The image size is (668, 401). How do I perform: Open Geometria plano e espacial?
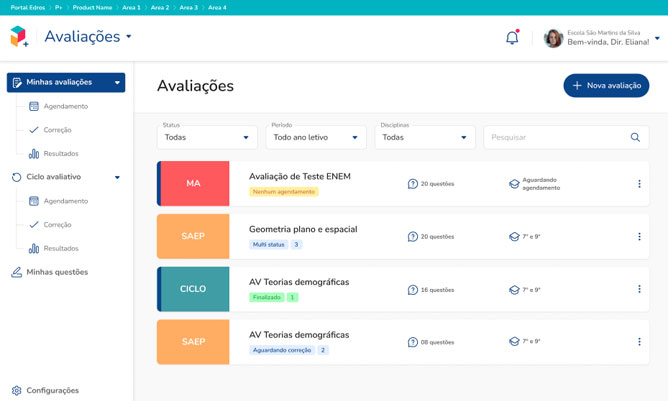[303, 229]
